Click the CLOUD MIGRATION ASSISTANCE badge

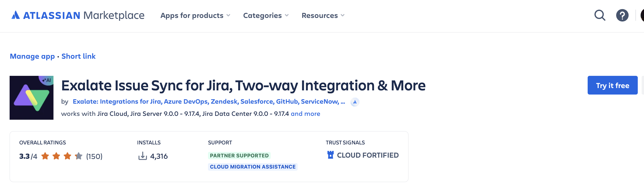[x=253, y=167]
